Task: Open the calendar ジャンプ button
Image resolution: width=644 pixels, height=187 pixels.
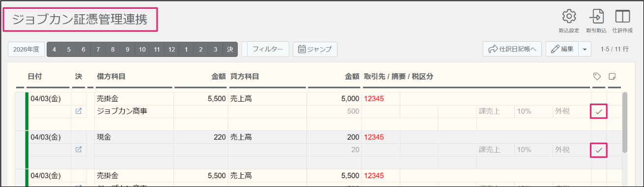Action: coord(315,49)
